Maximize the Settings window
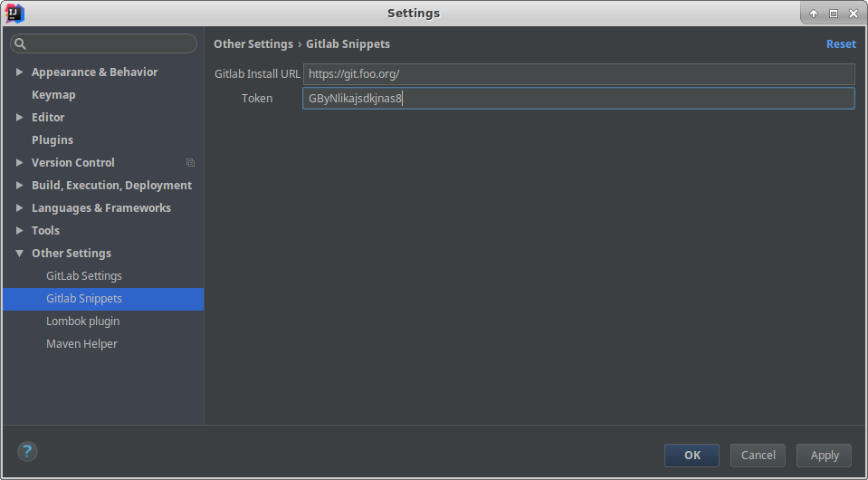Viewport: 868px width, 480px height. (833, 14)
